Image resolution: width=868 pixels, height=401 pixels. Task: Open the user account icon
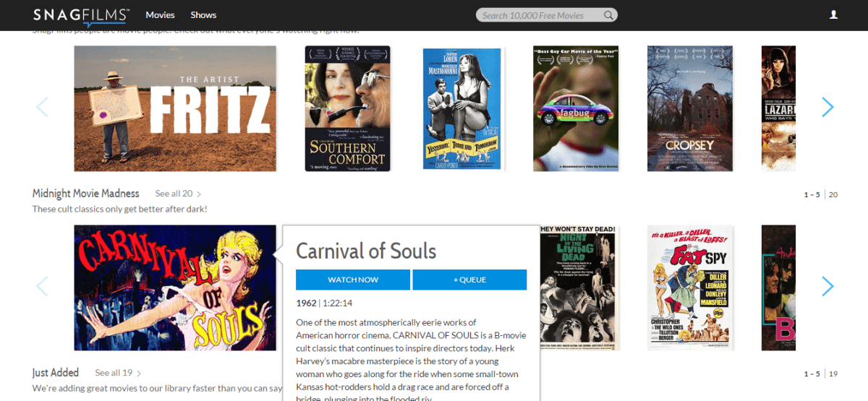click(x=833, y=14)
